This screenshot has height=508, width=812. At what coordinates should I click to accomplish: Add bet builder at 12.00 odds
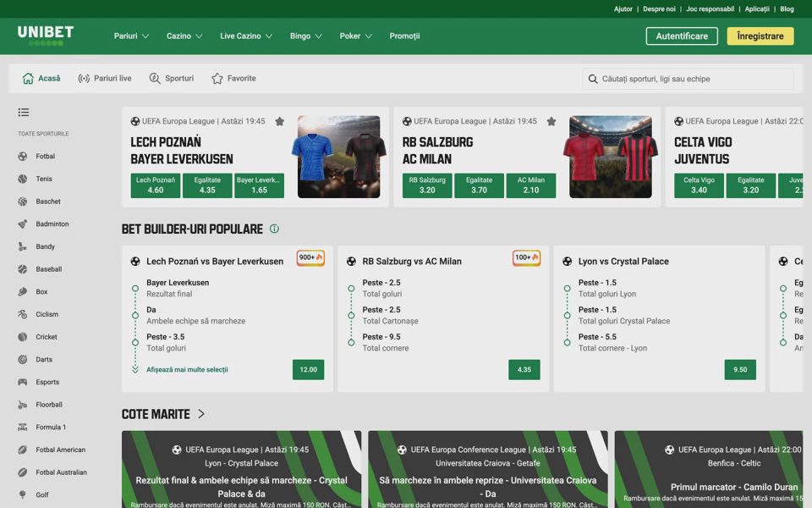[308, 370]
